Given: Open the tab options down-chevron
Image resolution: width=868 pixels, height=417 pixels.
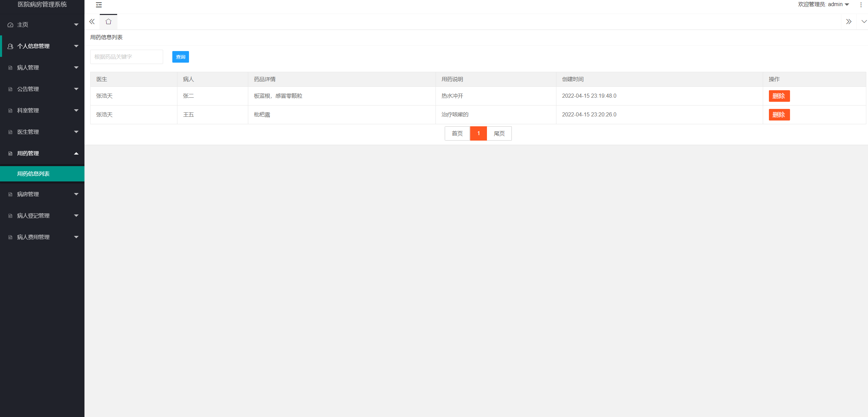Looking at the screenshot, I should (x=864, y=22).
